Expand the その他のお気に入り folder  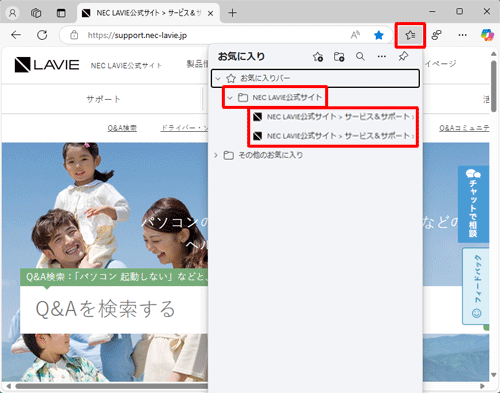point(216,155)
